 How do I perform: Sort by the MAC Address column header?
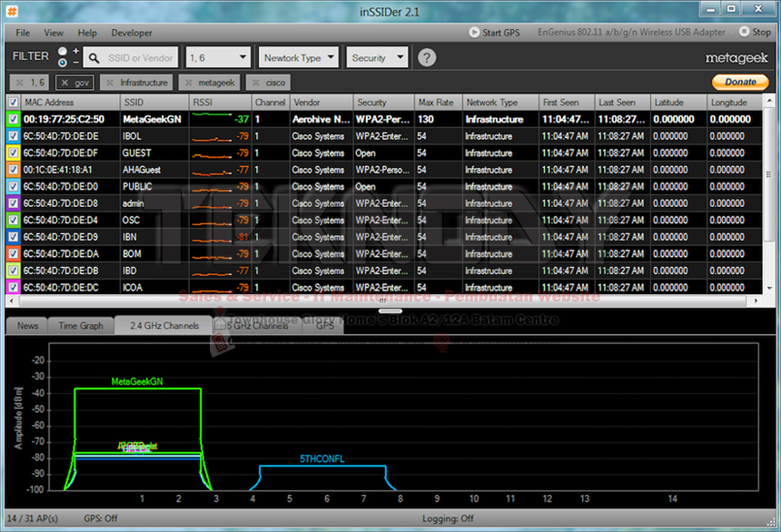tap(70, 103)
